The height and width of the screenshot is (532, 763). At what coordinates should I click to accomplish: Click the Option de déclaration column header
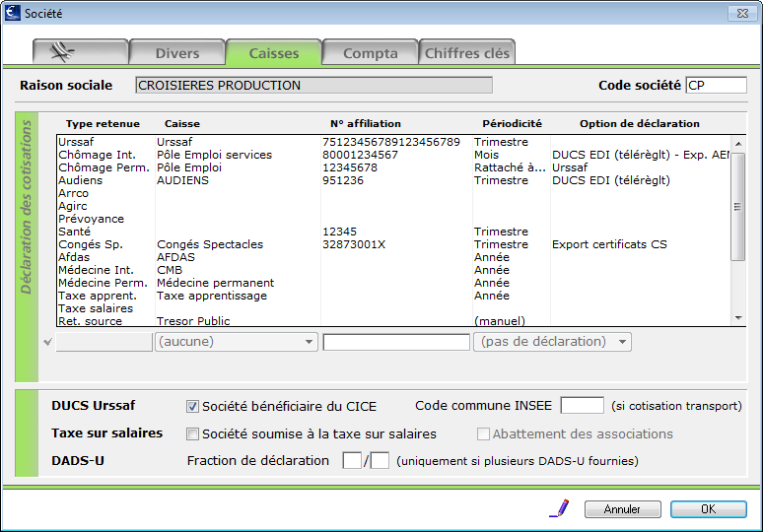pyautogui.click(x=640, y=123)
